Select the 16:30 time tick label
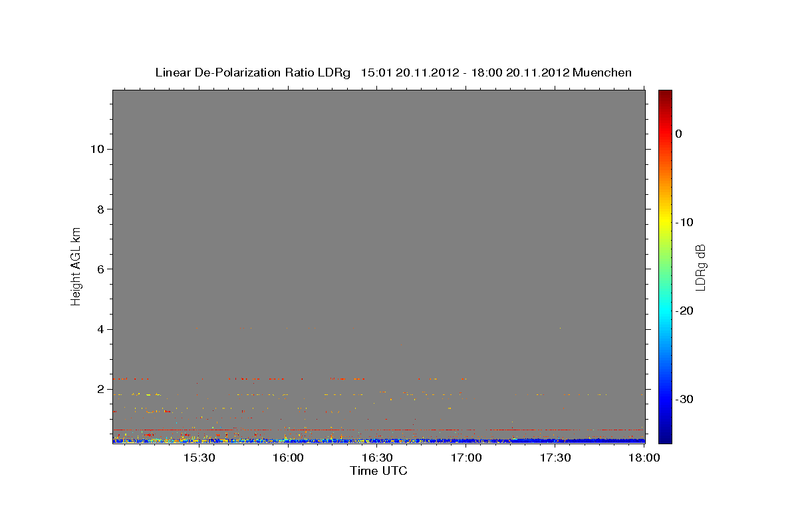This screenshot has width=798, height=532. [x=377, y=458]
